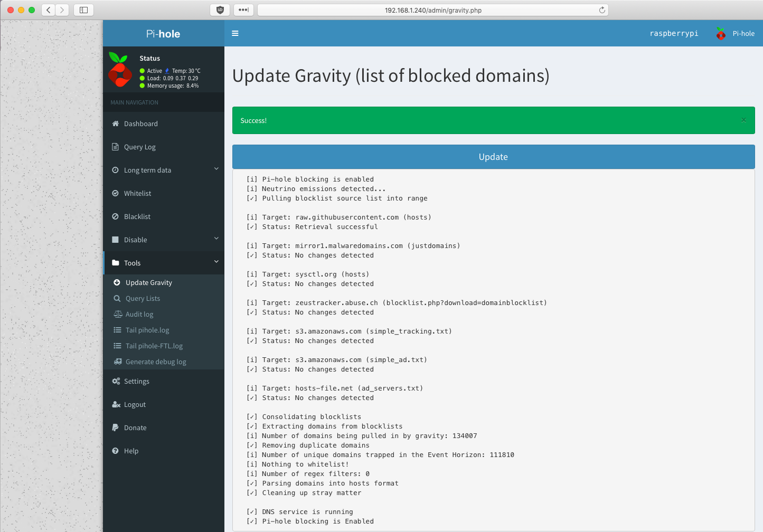Click the Dashboard home icon
Screen dimensions: 763x532
(x=116, y=123)
